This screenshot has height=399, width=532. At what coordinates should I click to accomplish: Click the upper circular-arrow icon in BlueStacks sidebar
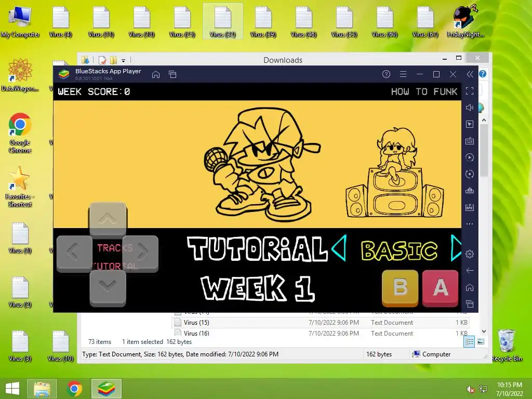[x=470, y=157]
